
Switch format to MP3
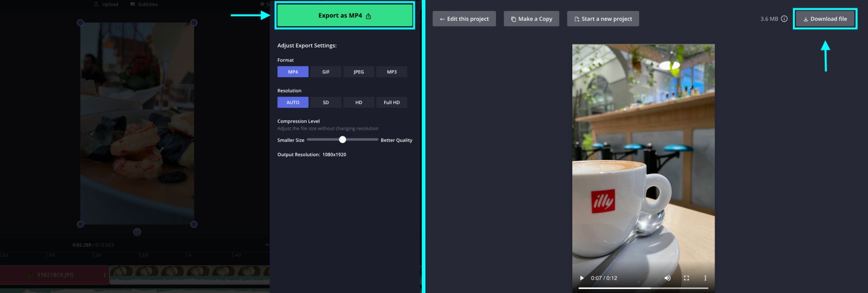tap(392, 72)
